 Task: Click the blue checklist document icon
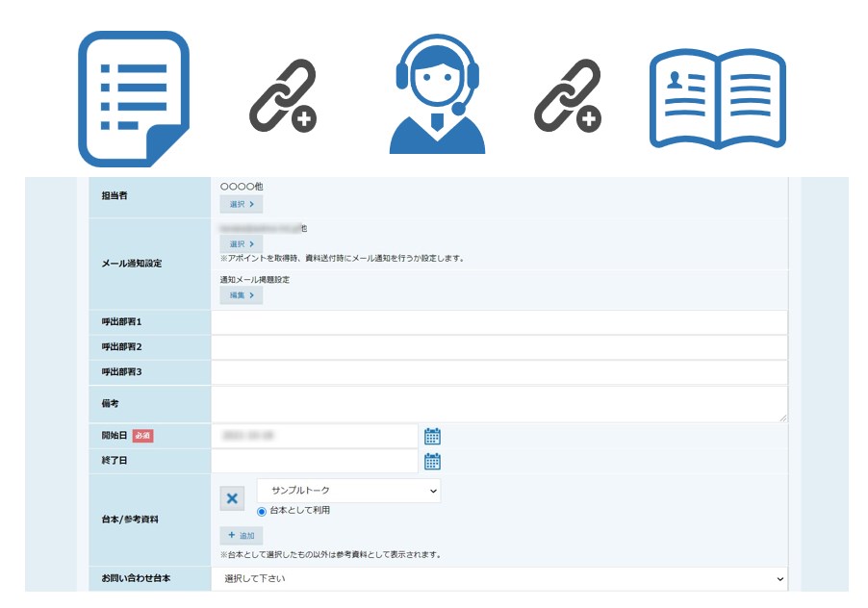(133, 99)
